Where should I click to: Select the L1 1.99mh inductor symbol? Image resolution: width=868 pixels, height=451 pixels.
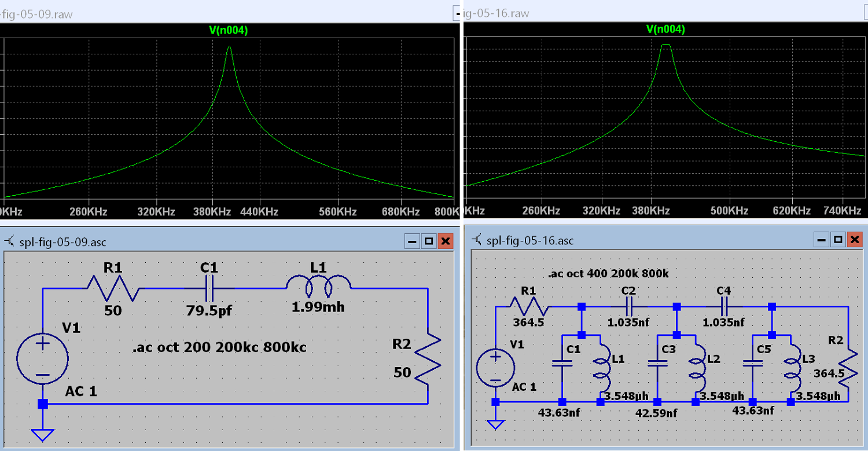coord(318,284)
